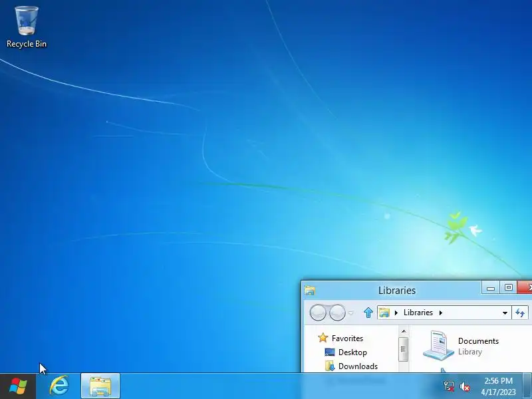The height and width of the screenshot is (399, 532).
Task: Open the recent locations dropdown arrow
Action: tap(351, 313)
